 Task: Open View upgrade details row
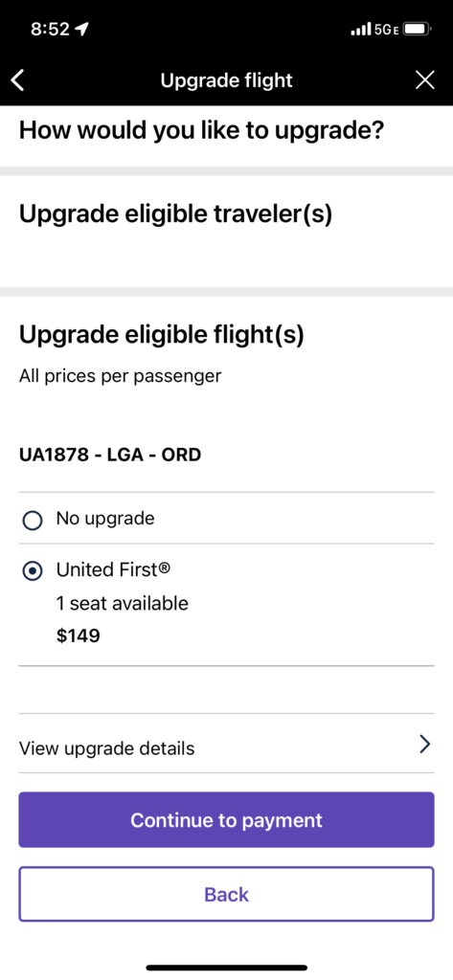[226, 744]
